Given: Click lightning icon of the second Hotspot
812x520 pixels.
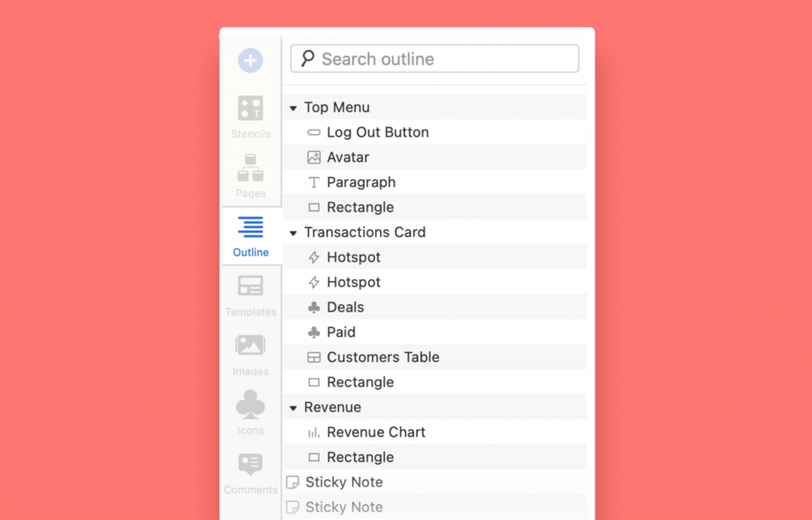Looking at the screenshot, I should point(314,282).
